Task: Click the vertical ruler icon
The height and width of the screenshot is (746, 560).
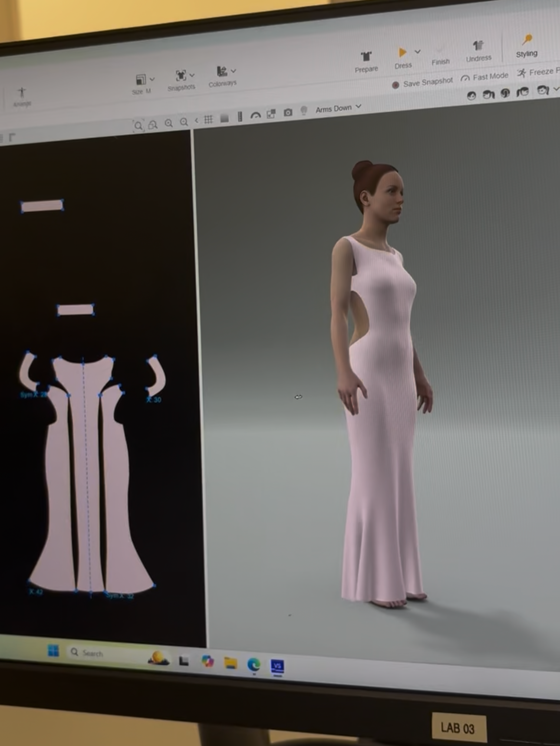Action: [240, 117]
